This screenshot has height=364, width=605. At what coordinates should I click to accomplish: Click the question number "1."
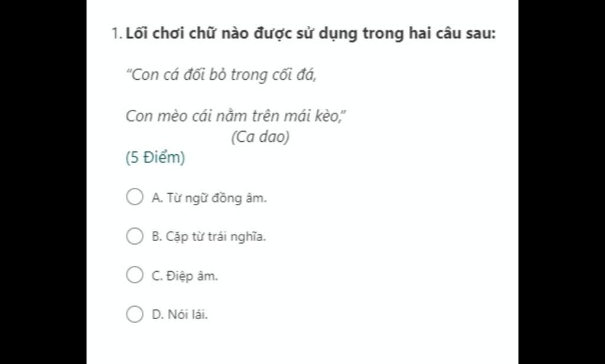116,34
